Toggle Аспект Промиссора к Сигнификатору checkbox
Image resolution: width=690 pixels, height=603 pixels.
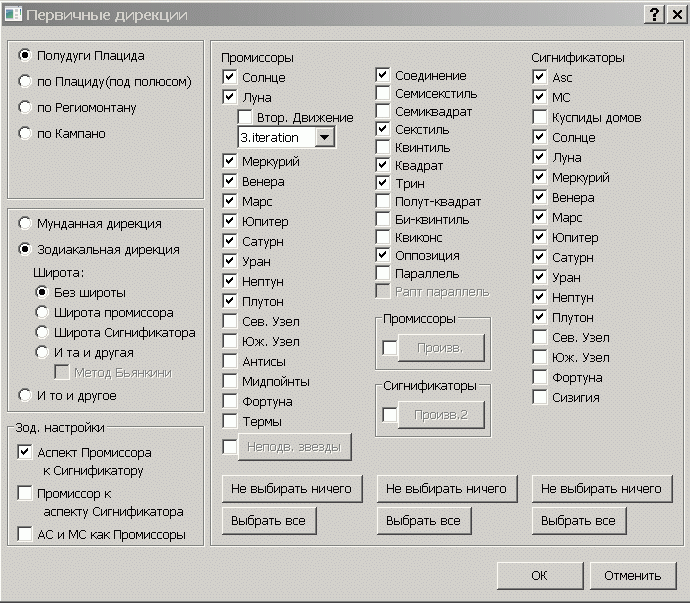25,452
